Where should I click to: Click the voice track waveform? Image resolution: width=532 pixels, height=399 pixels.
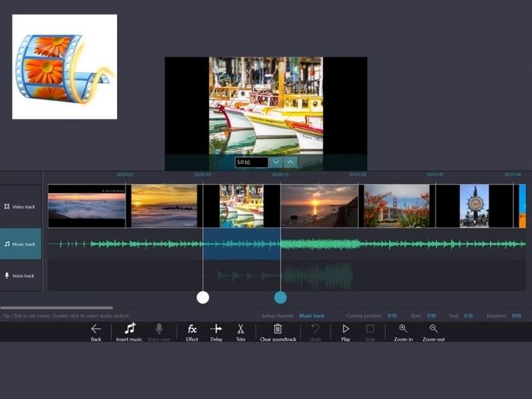click(x=284, y=275)
